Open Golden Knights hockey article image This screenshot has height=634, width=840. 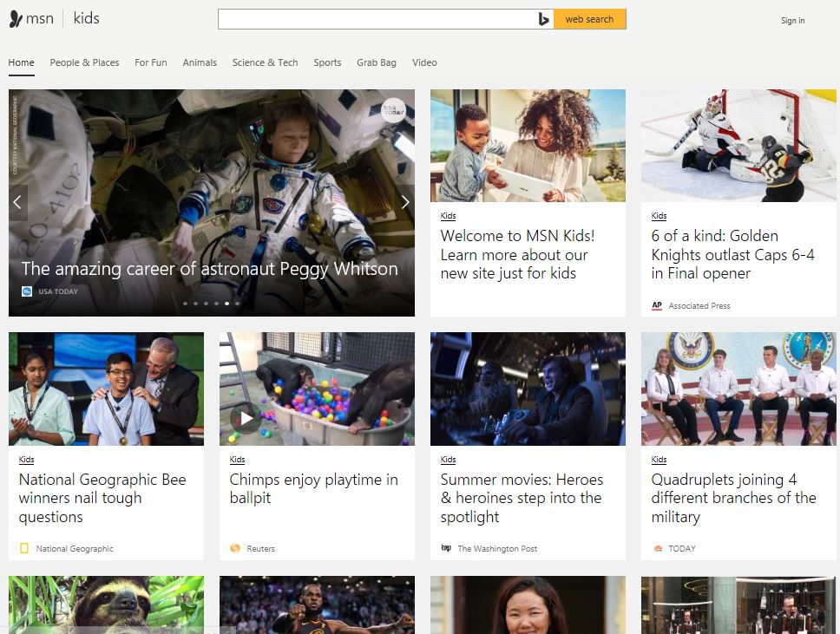[738, 145]
